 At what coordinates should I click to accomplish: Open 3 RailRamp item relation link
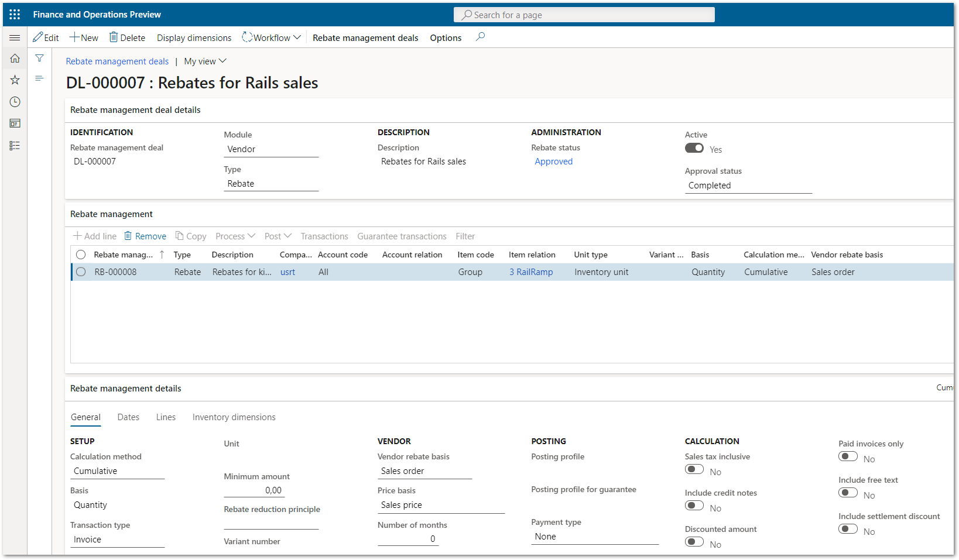pyautogui.click(x=531, y=272)
